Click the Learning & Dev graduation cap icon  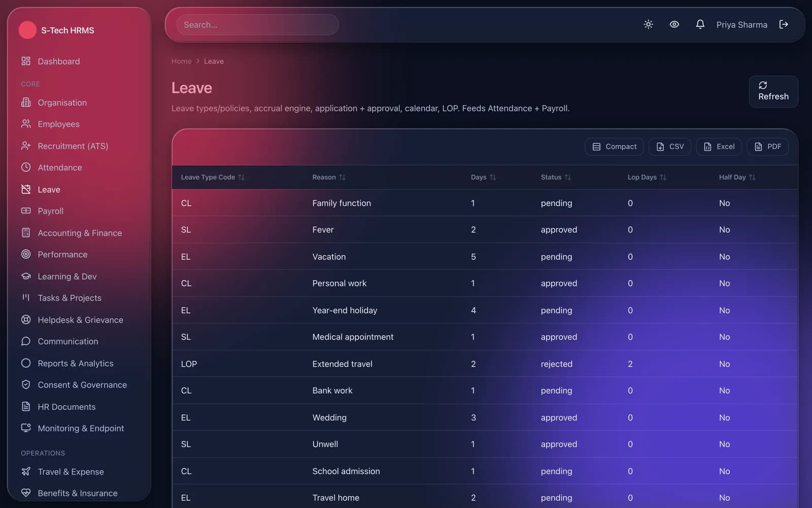tap(26, 276)
